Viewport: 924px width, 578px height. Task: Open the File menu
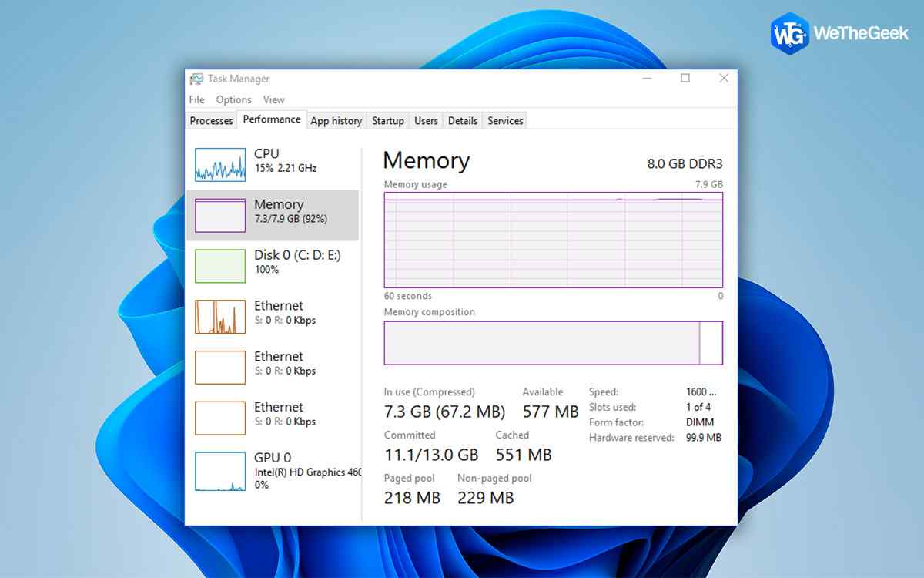197,99
